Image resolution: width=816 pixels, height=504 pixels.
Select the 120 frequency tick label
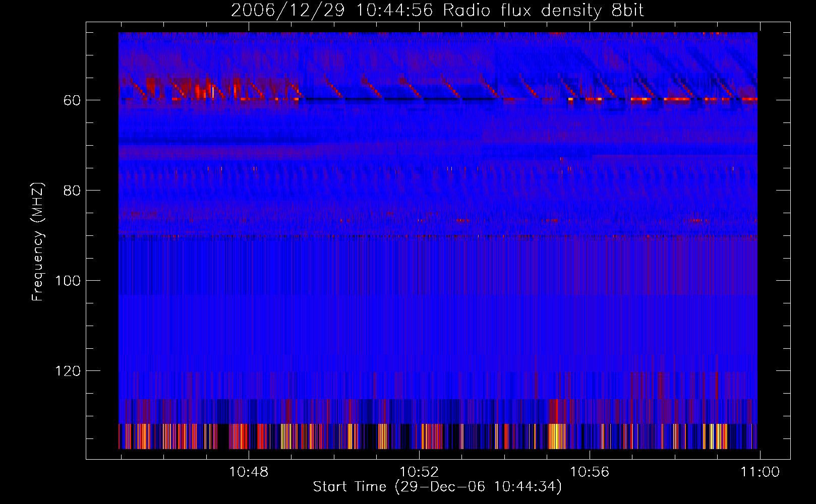(68, 371)
